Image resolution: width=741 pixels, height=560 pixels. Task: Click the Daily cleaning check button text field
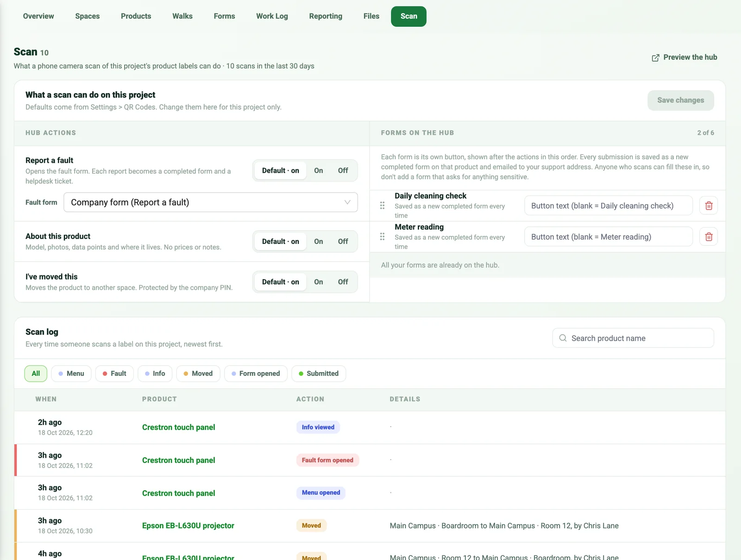[x=609, y=205]
